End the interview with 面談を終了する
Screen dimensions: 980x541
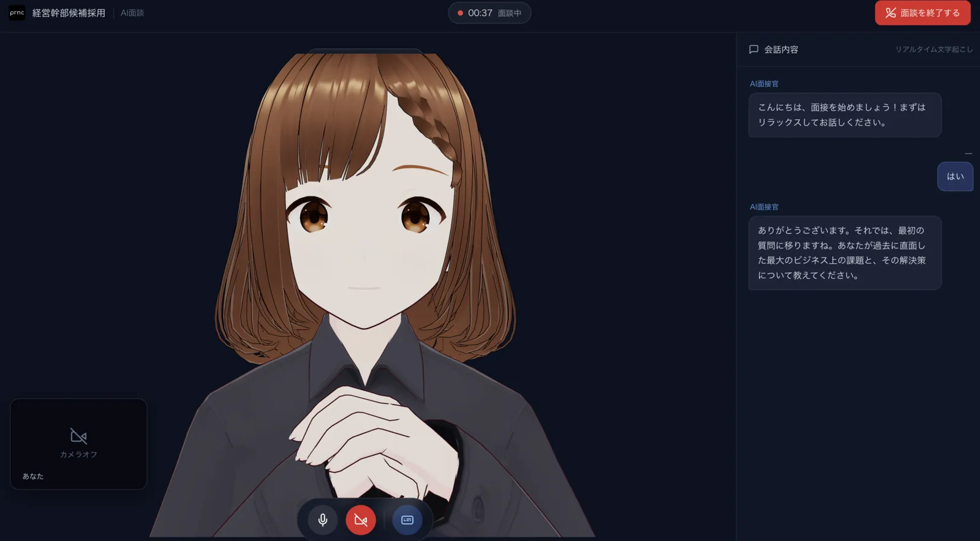tap(922, 13)
